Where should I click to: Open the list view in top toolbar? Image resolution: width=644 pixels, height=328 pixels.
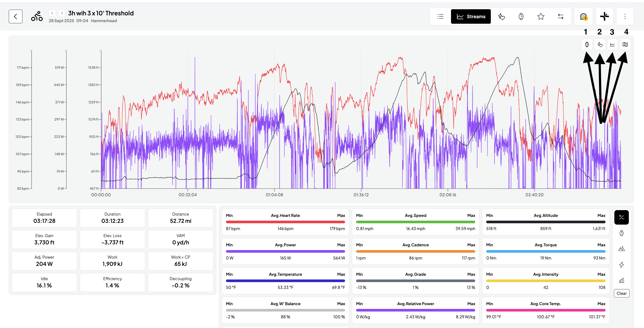pos(440,16)
